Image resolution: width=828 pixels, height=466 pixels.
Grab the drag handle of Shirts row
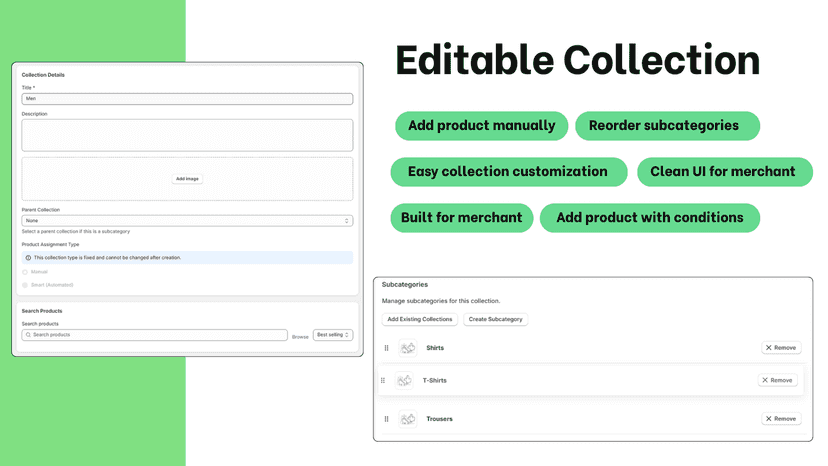tap(387, 348)
